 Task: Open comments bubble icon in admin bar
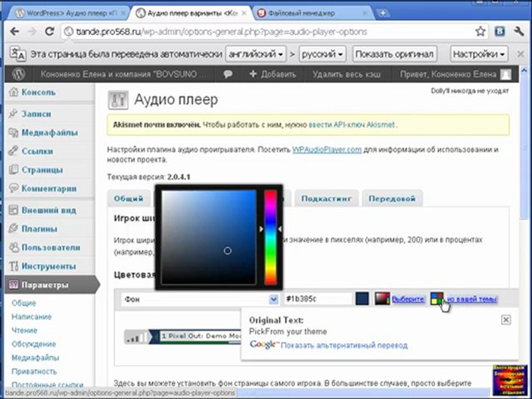[228, 74]
